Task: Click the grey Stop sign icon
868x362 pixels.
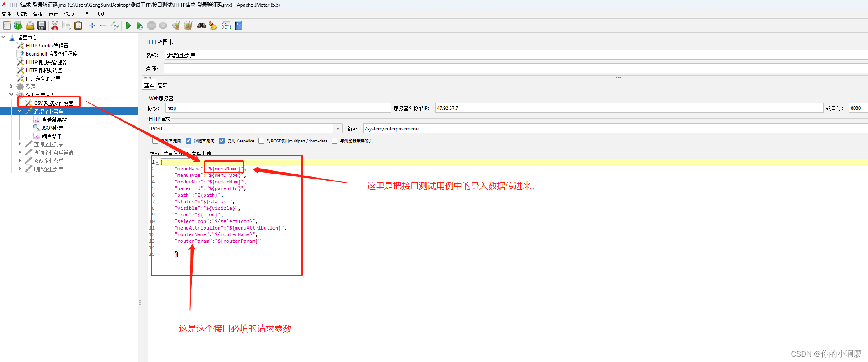Action: click(151, 26)
